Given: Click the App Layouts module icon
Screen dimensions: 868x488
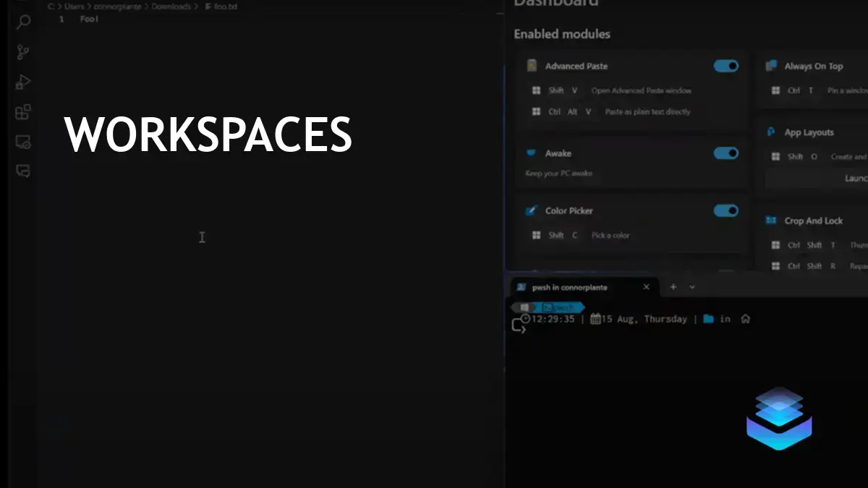Looking at the screenshot, I should coord(771,132).
